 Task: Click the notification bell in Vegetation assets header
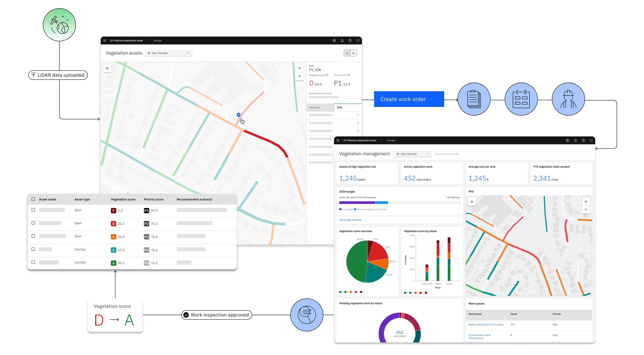(x=342, y=40)
